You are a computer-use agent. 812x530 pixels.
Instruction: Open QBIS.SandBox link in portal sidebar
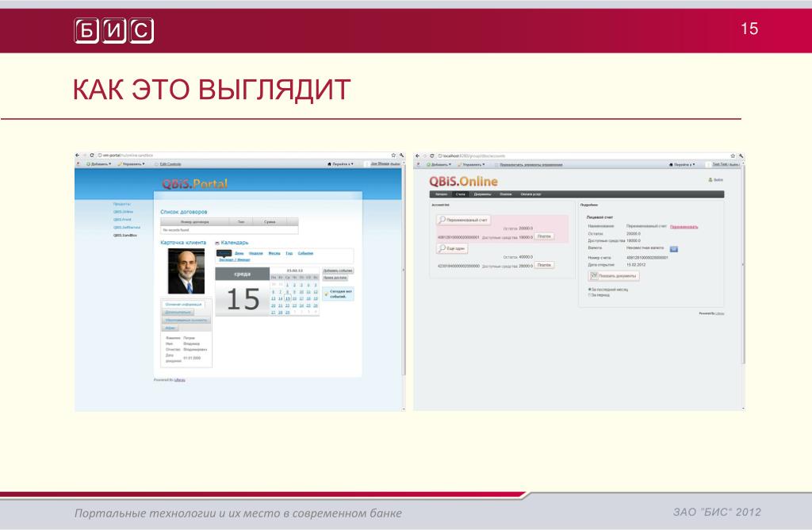point(125,235)
